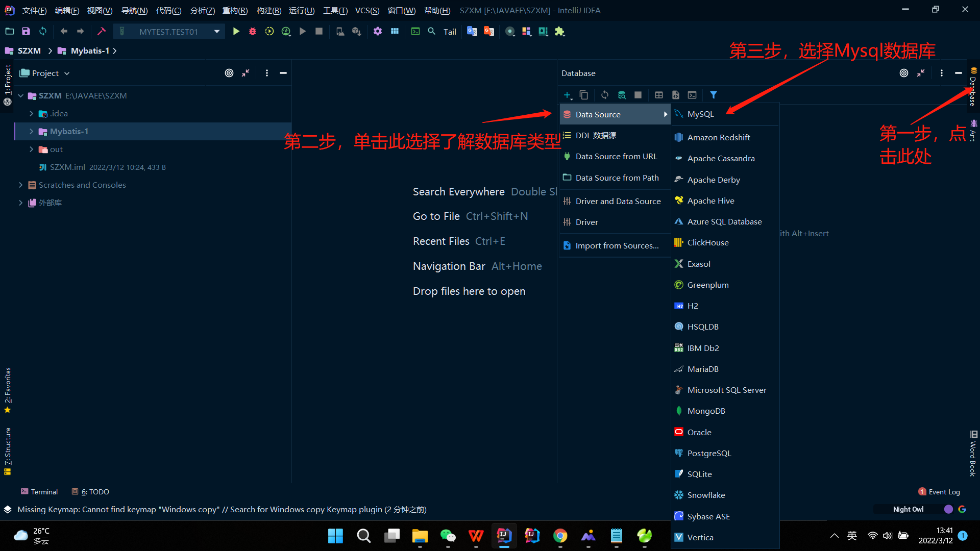Click the Terminal icon in main toolbar
Image resolution: width=980 pixels, height=551 pixels.
415,32
